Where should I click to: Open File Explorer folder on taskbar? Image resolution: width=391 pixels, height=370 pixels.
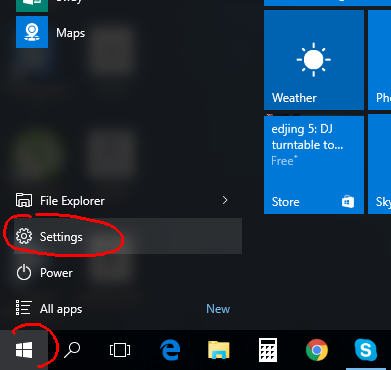click(219, 350)
